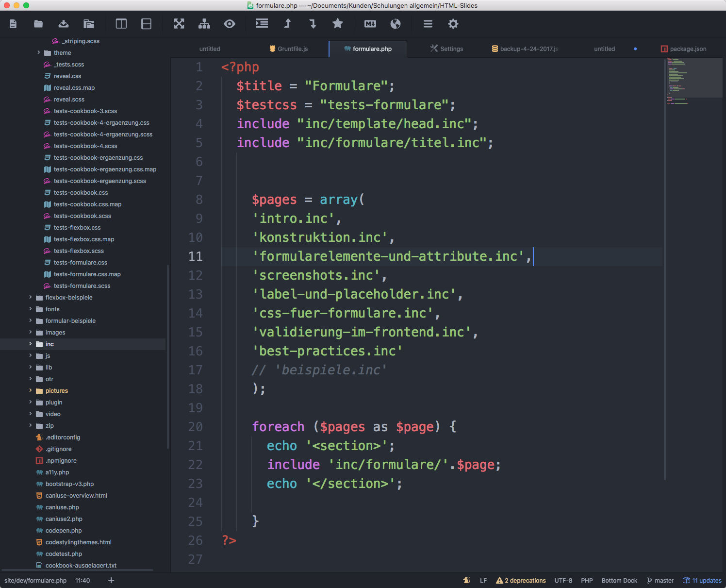Open tests-formulare.scss file
This screenshot has height=588, width=726.
82,286
